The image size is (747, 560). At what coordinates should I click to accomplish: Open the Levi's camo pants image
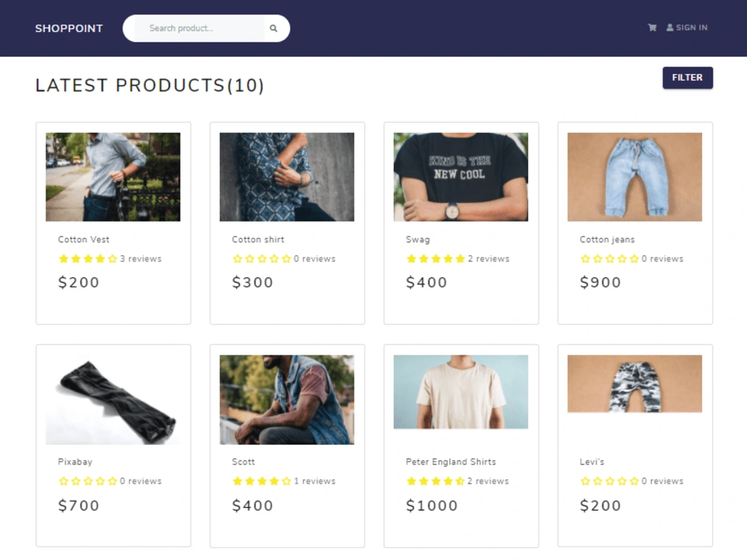point(635,384)
